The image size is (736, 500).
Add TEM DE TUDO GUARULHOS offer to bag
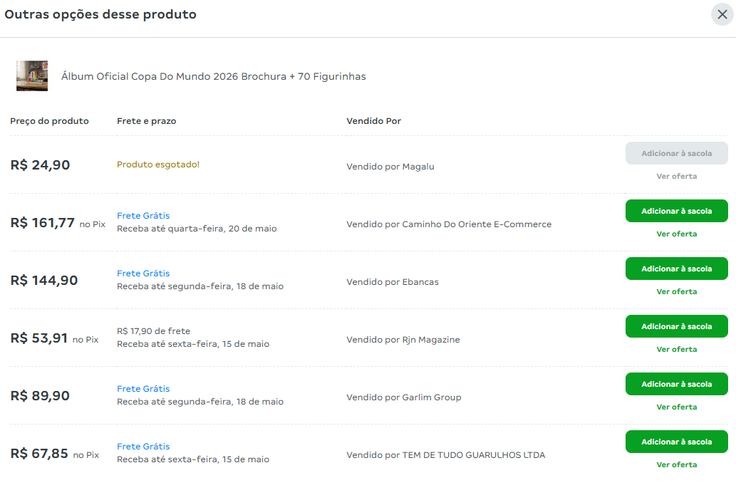coord(676,442)
